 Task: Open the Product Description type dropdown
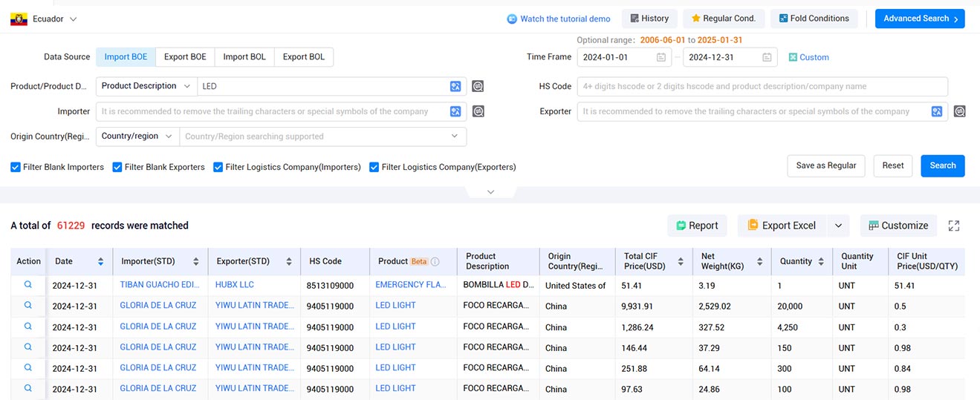click(x=146, y=86)
